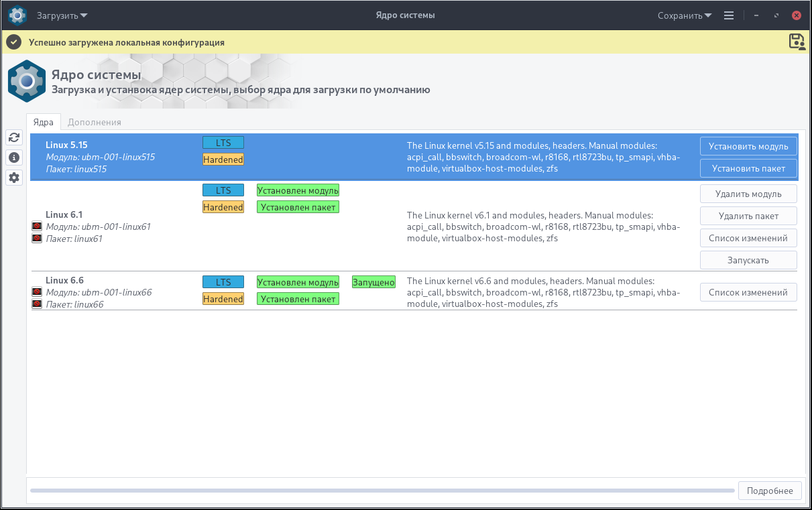Switch to the Ядра tab
The width and height of the screenshot is (812, 510).
[x=44, y=122]
